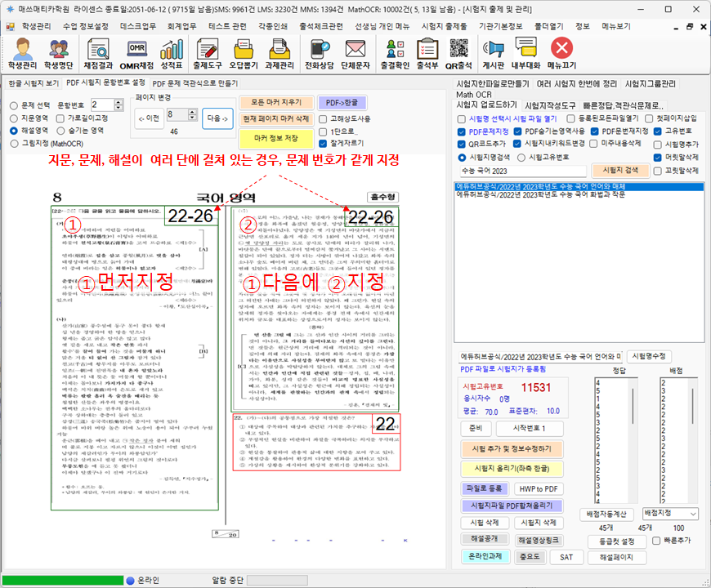Toggle the QR코드추가 checkbox
This screenshot has height=588, width=711.
click(462, 143)
